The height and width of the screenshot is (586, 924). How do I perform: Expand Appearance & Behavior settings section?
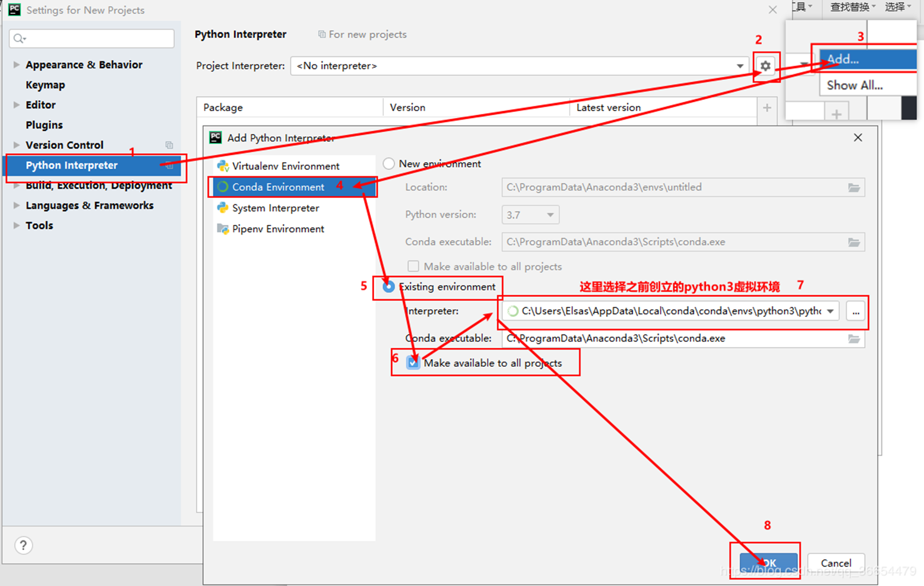(x=16, y=65)
